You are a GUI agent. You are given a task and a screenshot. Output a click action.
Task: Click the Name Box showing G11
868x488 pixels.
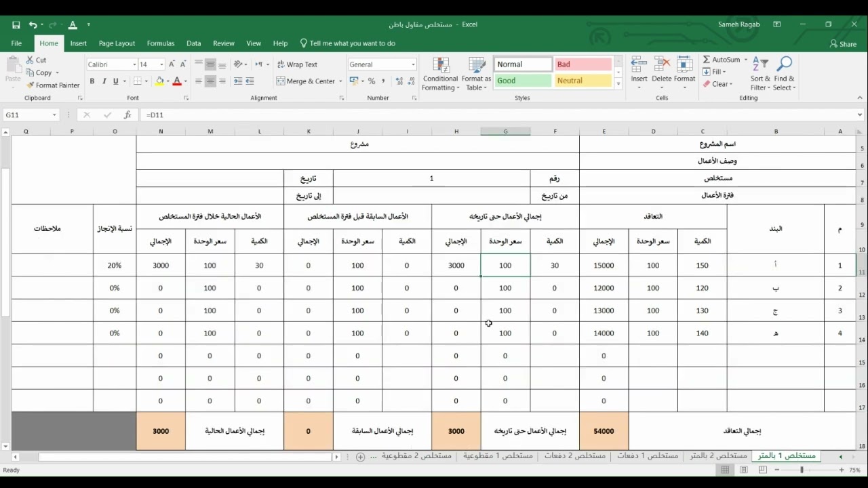coord(31,115)
